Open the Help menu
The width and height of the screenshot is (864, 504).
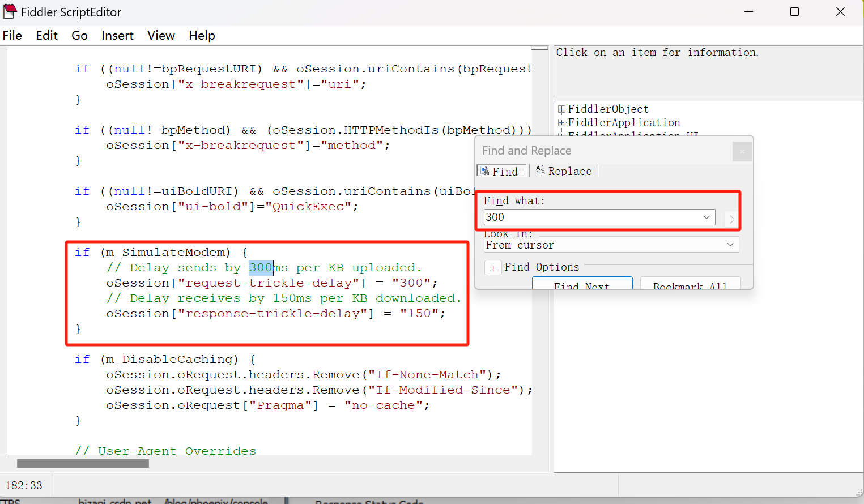click(202, 36)
